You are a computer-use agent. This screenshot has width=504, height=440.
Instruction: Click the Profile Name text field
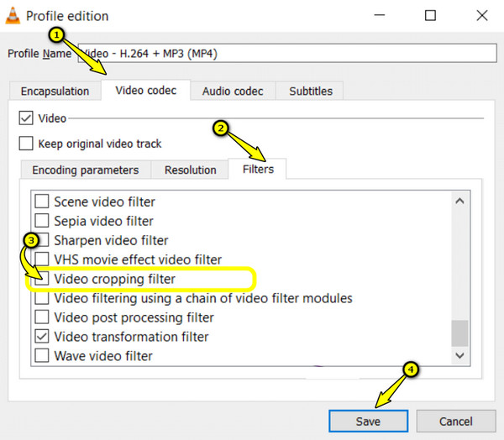[x=287, y=53]
